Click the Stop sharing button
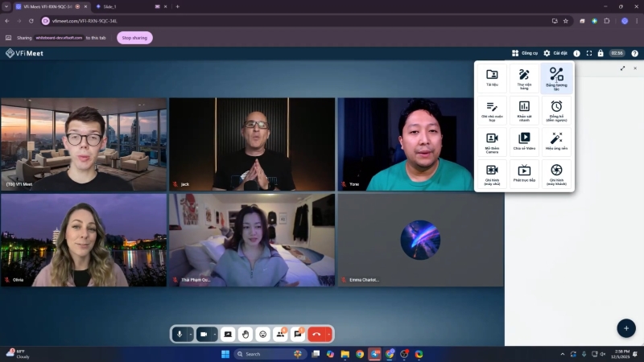Screen dimensions: 644x362 tap(134, 38)
